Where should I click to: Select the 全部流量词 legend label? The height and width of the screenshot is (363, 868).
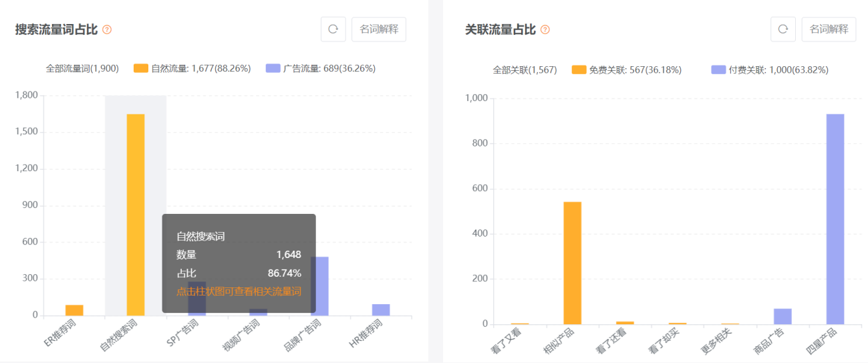tap(82, 68)
